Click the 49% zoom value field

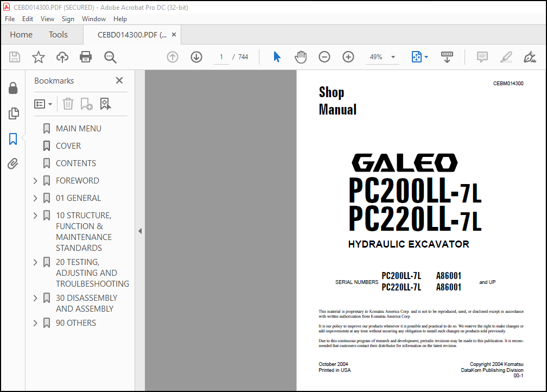point(376,57)
